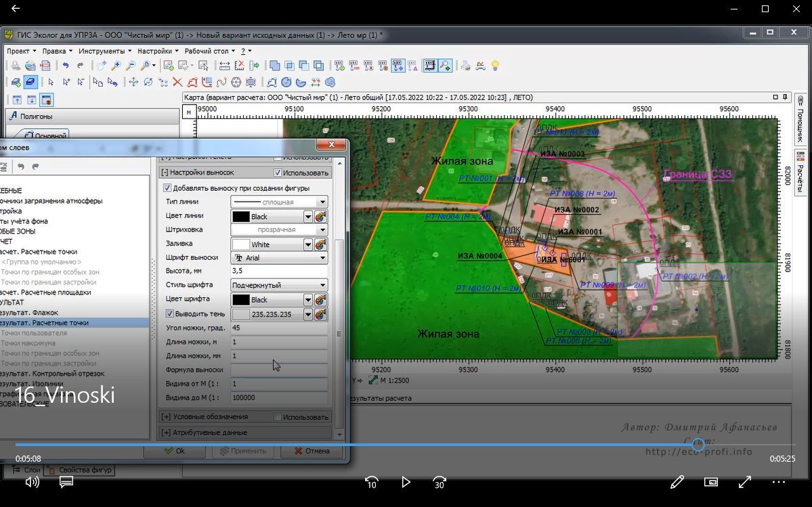The width and height of the screenshot is (812, 507).
Task: Click the red X delete tool icon
Action: (177, 82)
